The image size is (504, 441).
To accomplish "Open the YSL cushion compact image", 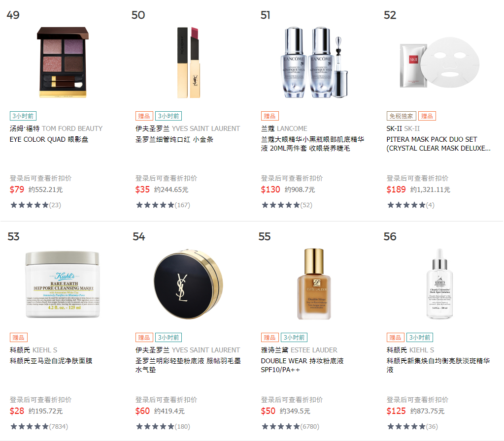I will click(188, 284).
